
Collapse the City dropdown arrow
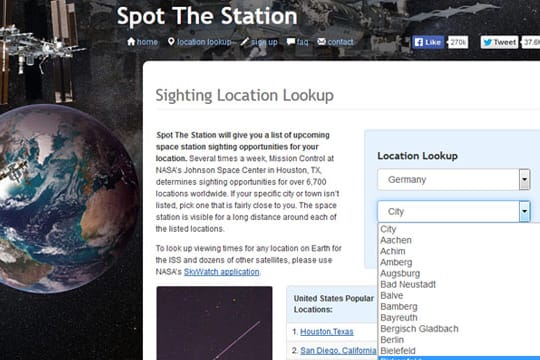pos(525,212)
